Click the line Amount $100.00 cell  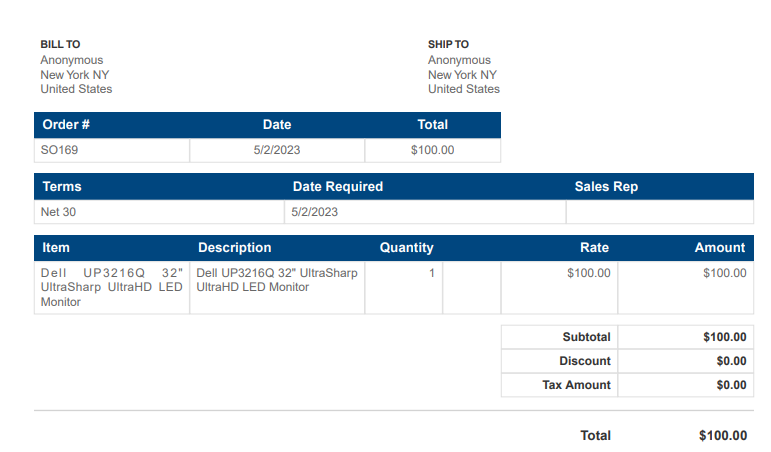click(x=685, y=287)
